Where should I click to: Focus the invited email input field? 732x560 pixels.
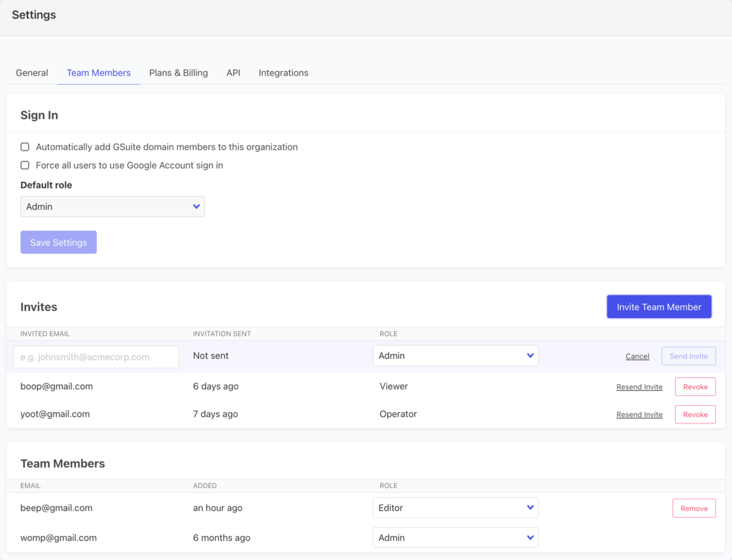(x=96, y=357)
